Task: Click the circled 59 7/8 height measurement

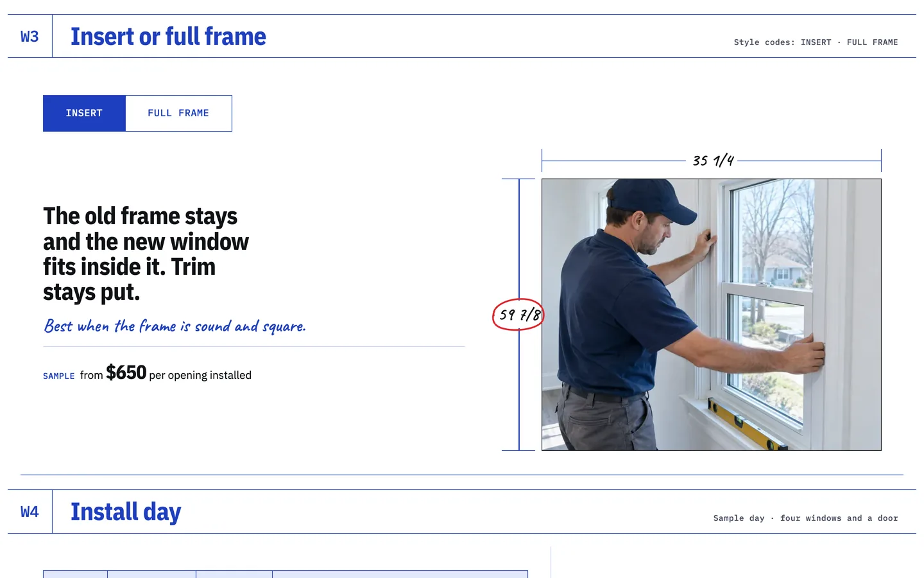Action: click(x=518, y=315)
